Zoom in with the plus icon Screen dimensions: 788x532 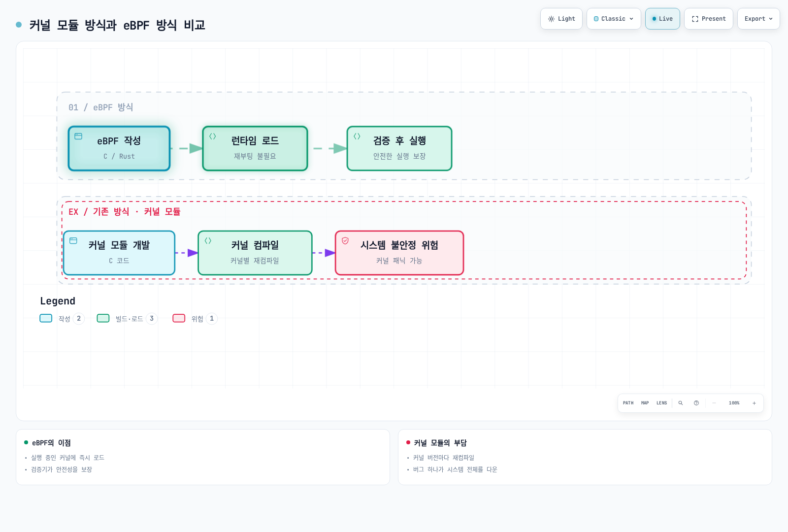(754, 403)
